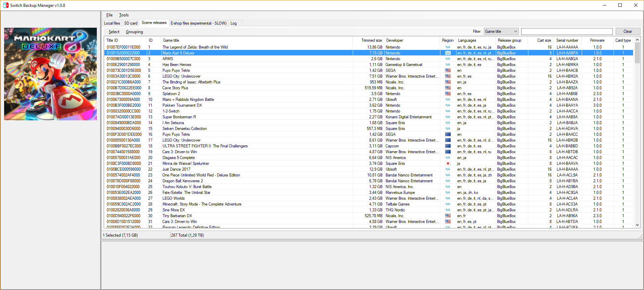
Task: Sort by the Trimmed size column header
Action: [368, 40]
